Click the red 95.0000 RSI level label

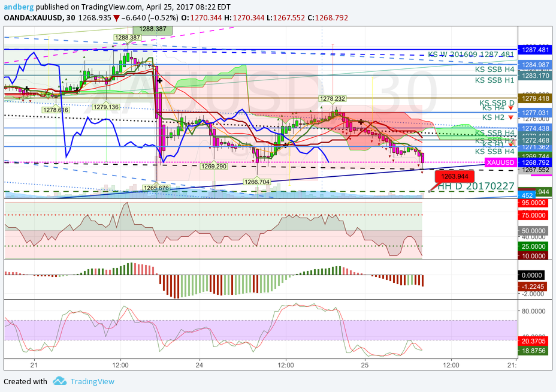tap(533, 203)
